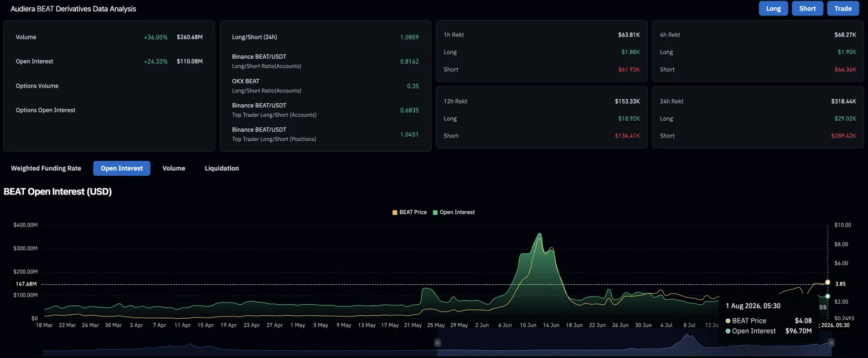Click Binance Long/Short accounts ratio 0.8162
This screenshot has height=358, width=868.
click(x=410, y=62)
